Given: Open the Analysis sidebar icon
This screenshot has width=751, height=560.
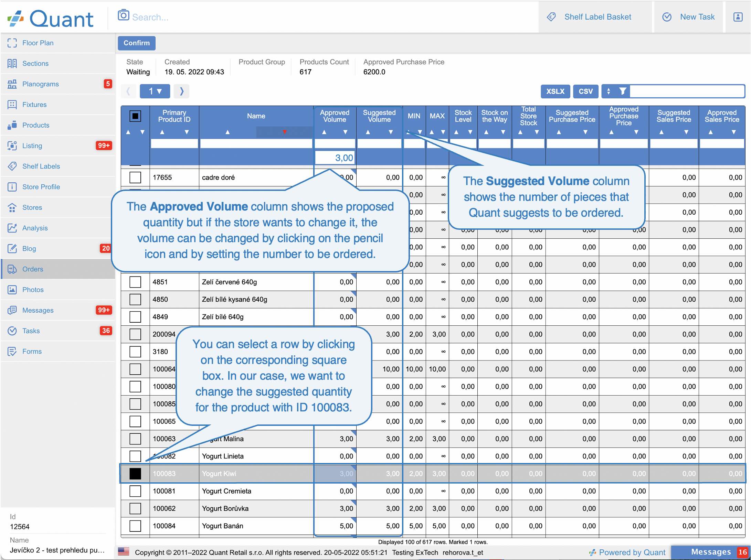Looking at the screenshot, I should point(12,228).
